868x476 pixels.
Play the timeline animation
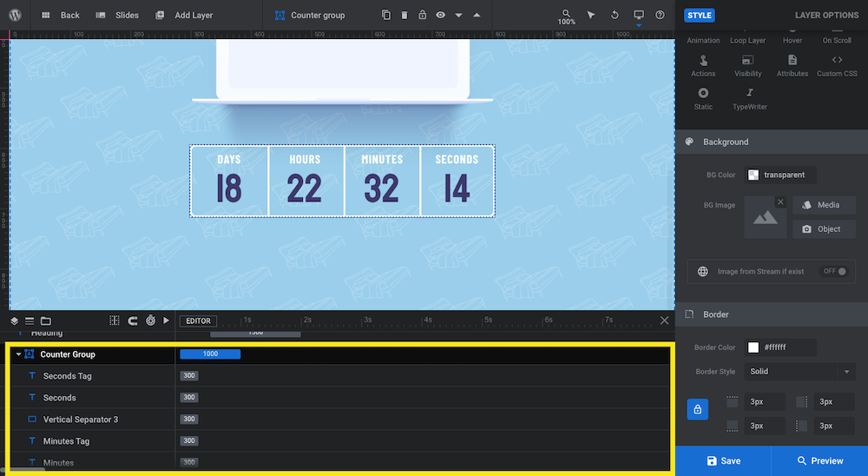pyautogui.click(x=166, y=321)
